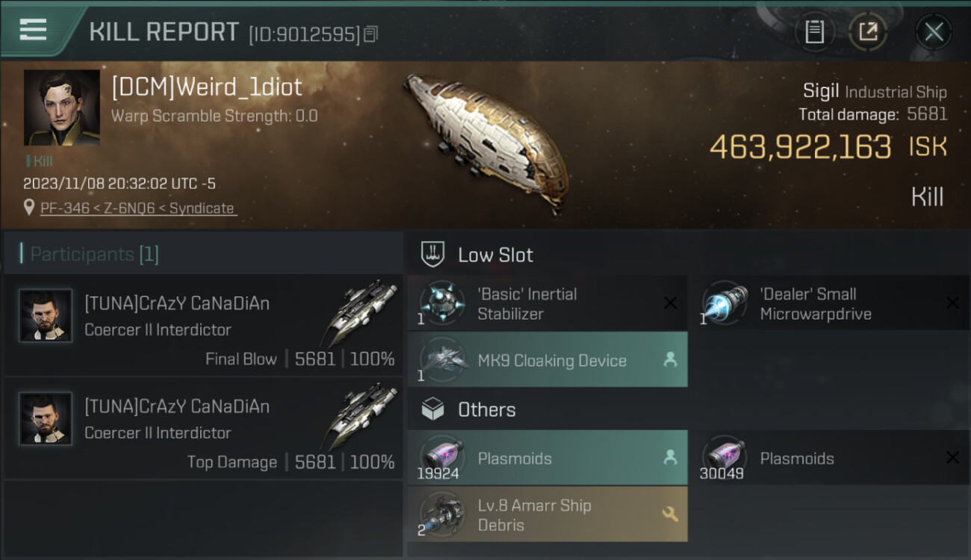Select the 'Basic' Inertial Stabilizer module icon
971x560 pixels.
(x=441, y=304)
